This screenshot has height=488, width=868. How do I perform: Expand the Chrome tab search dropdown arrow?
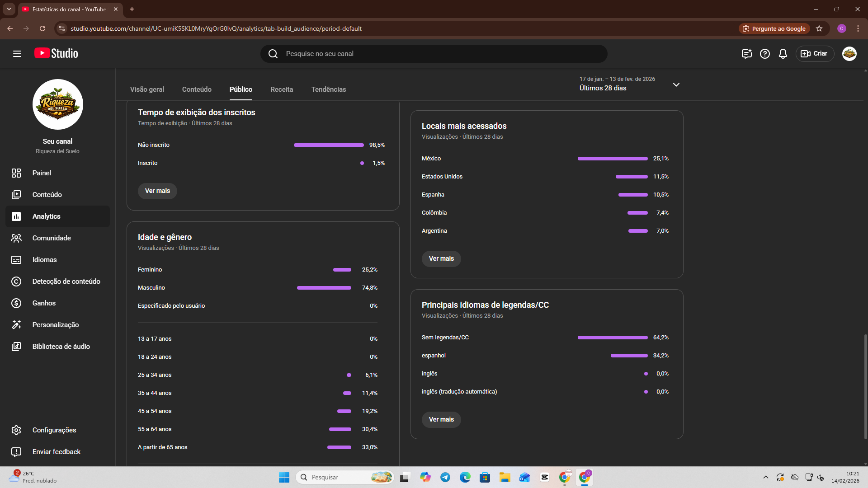point(9,9)
